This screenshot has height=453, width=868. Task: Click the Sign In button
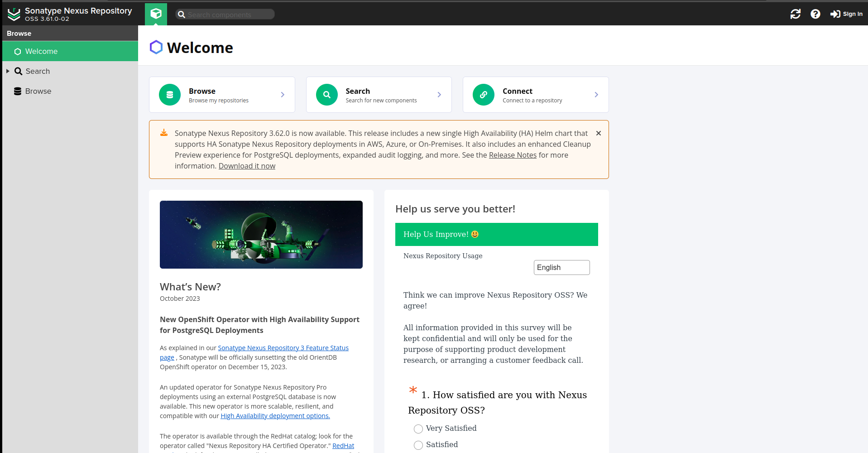[846, 14]
